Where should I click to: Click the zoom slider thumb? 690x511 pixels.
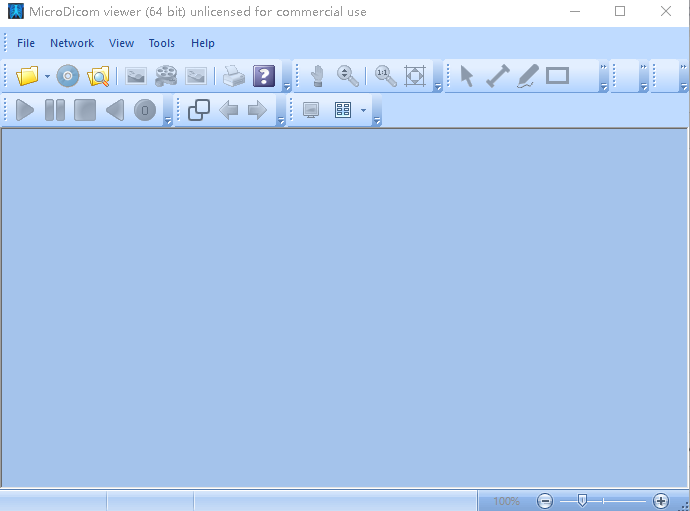click(582, 500)
